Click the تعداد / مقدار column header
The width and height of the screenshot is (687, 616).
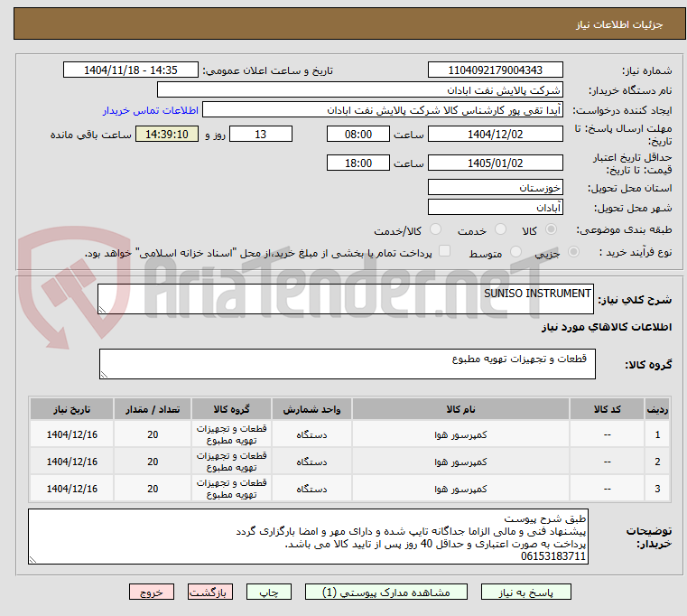point(153,409)
